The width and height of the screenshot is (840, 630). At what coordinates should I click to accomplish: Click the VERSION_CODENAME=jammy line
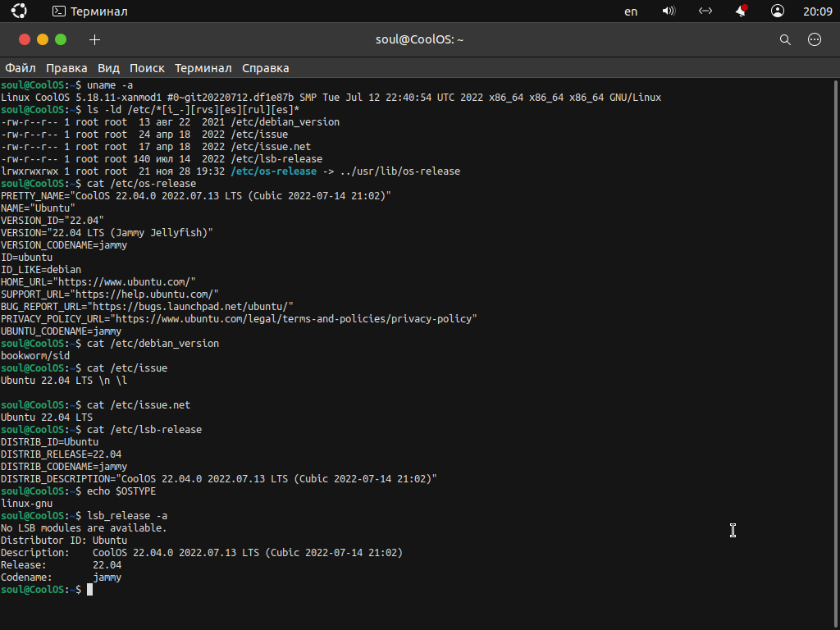tap(64, 245)
